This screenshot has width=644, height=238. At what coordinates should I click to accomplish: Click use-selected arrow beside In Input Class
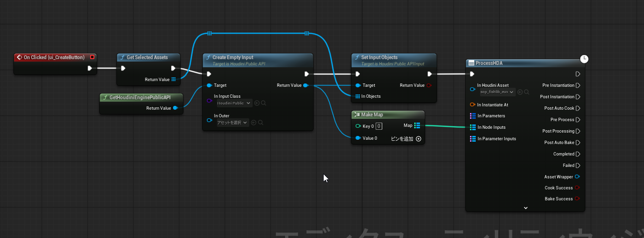256,103
